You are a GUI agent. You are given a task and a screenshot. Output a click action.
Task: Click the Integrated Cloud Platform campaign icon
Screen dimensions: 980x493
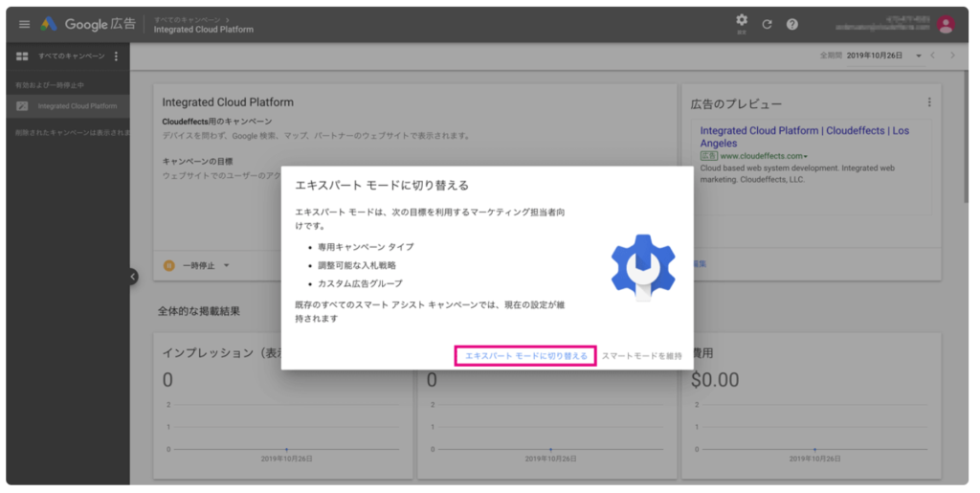click(x=22, y=106)
